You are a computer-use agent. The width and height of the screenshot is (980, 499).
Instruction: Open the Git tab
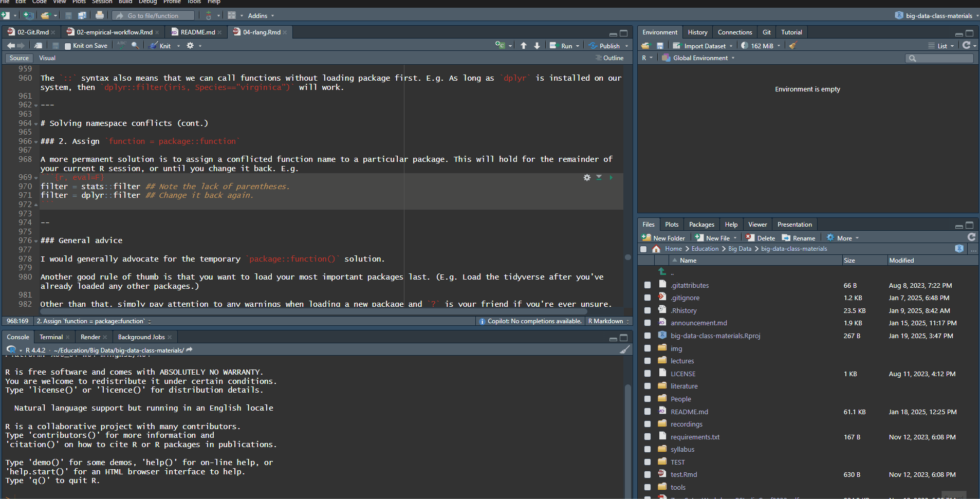coord(766,32)
